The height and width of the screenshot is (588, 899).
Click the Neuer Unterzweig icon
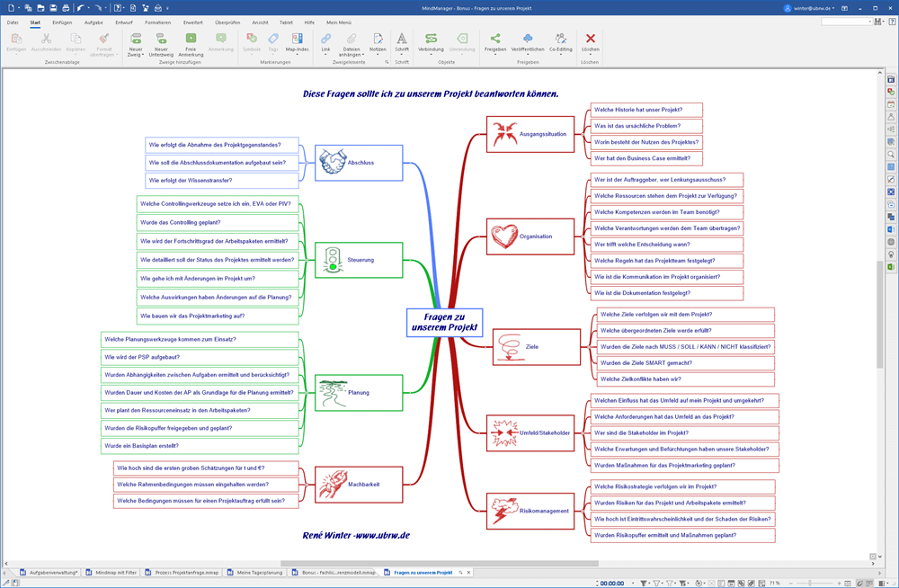[161, 39]
